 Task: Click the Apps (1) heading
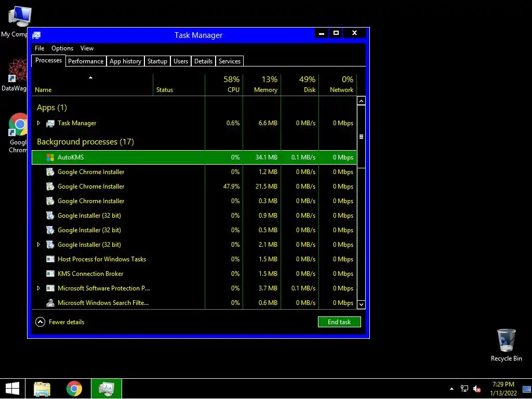[x=52, y=108]
